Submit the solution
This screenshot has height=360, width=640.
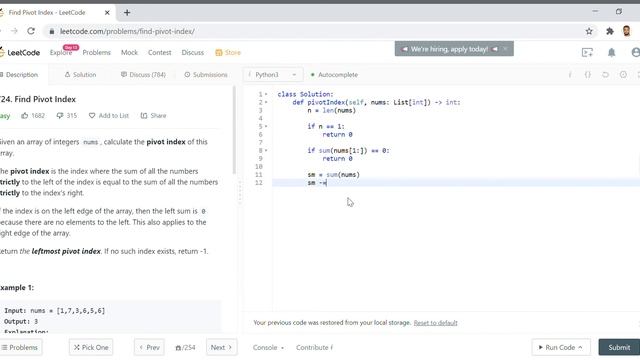click(619, 347)
